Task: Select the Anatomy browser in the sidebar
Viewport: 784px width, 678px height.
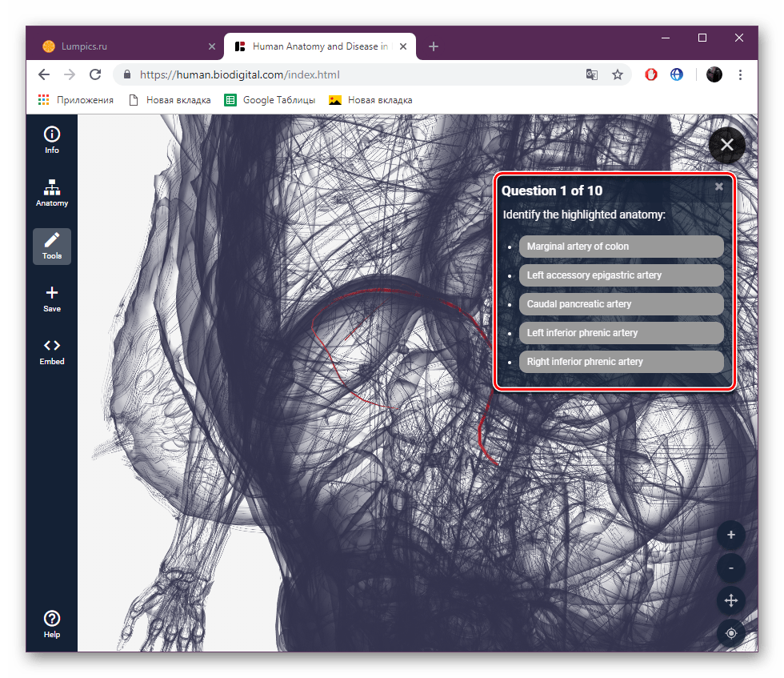Action: click(x=51, y=192)
